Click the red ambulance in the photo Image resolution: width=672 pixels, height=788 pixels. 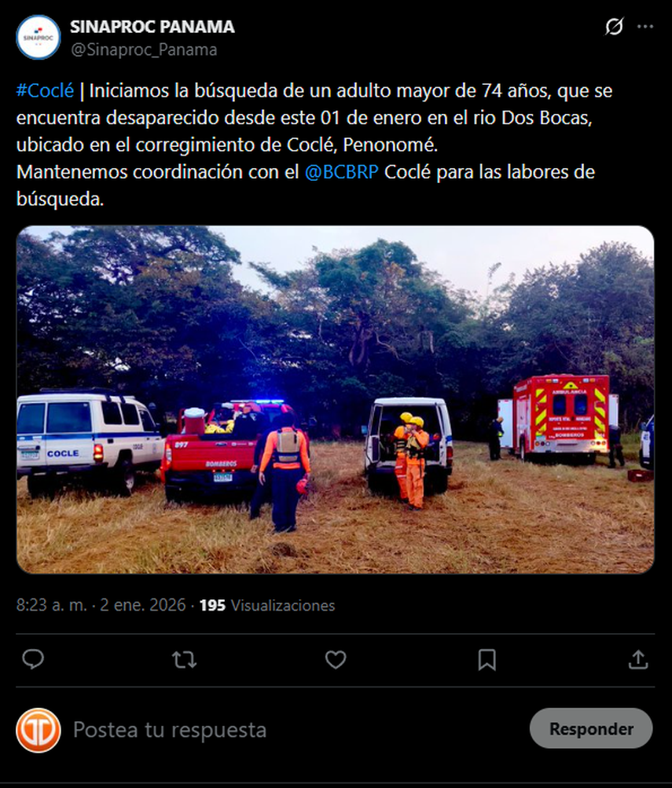tap(561, 418)
